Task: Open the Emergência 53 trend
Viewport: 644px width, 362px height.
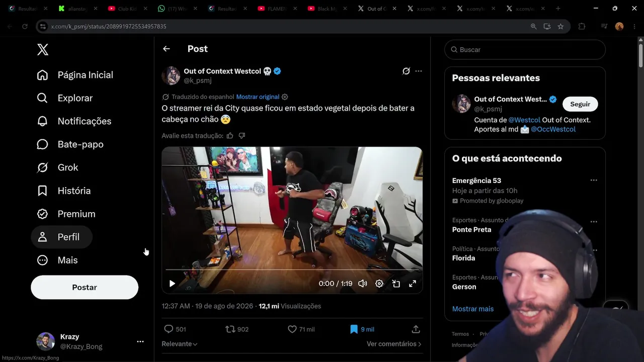Action: coord(476,180)
